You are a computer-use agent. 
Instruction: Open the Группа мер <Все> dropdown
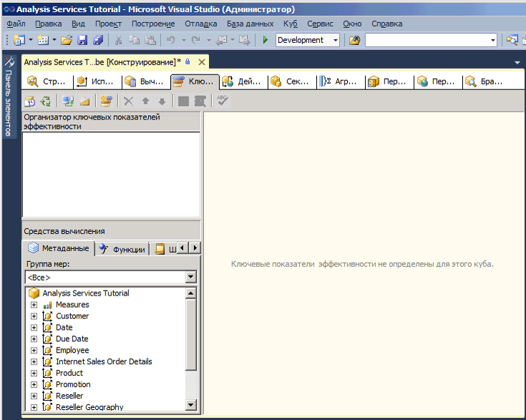(x=190, y=277)
